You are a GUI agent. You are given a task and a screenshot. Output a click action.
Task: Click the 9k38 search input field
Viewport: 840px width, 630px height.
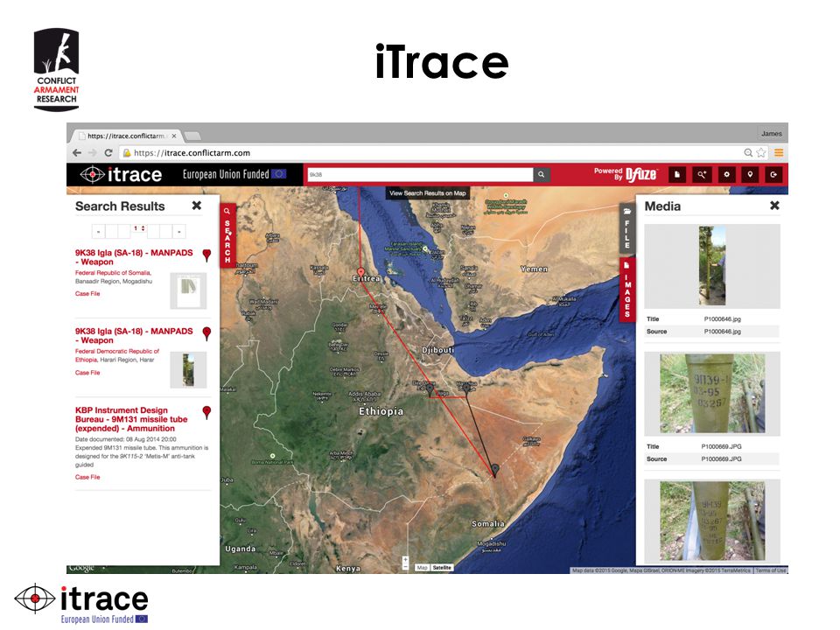click(x=420, y=175)
